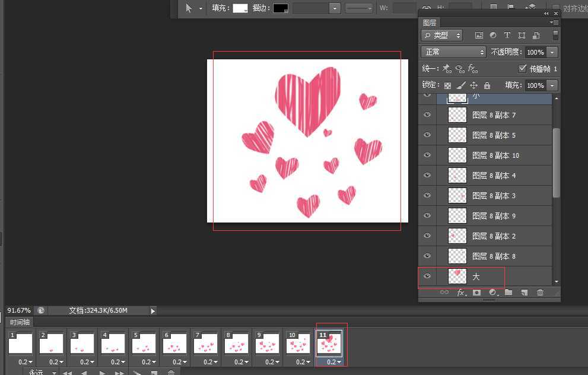
Task: Hide the 图层 8 副本 7 layer
Action: click(427, 115)
